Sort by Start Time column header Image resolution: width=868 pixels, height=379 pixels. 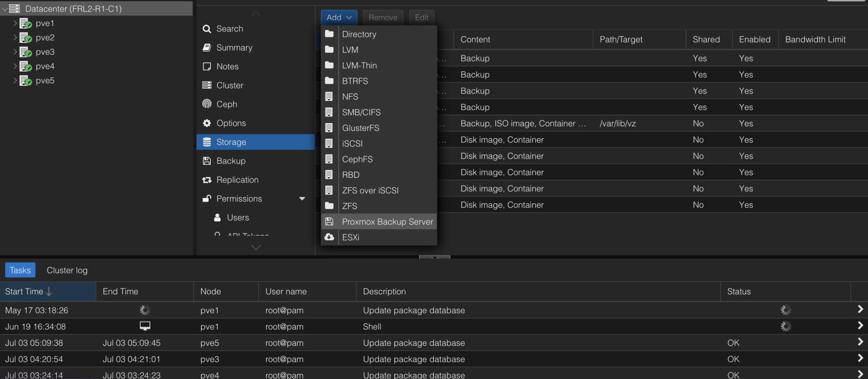point(48,292)
